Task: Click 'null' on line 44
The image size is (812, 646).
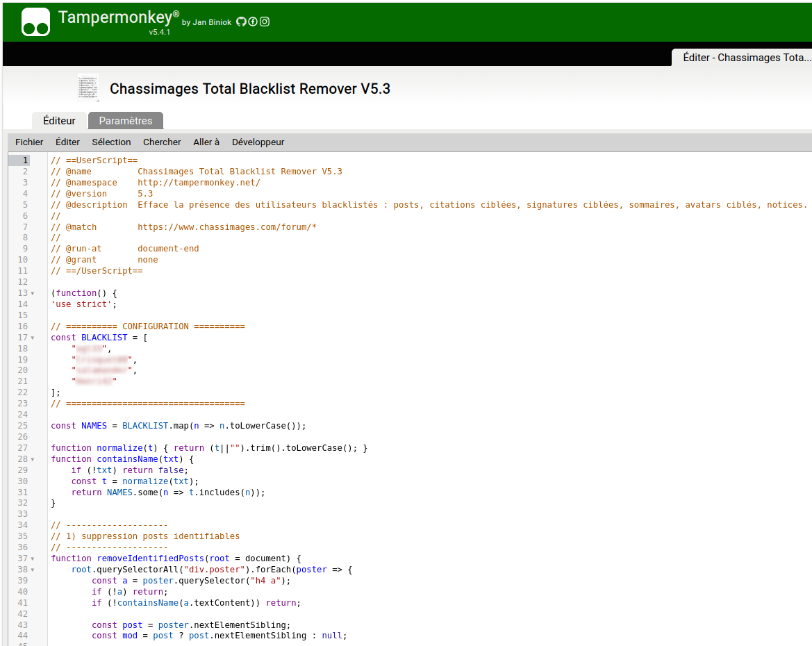Action: click(332, 636)
